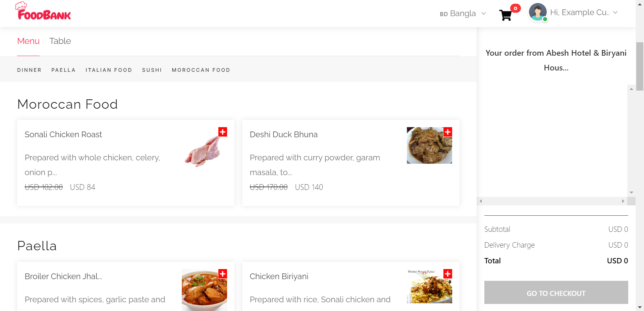The width and height of the screenshot is (644, 311).
Task: Add Broiler Chicken Jhal with plus icon
Action: [x=223, y=274]
